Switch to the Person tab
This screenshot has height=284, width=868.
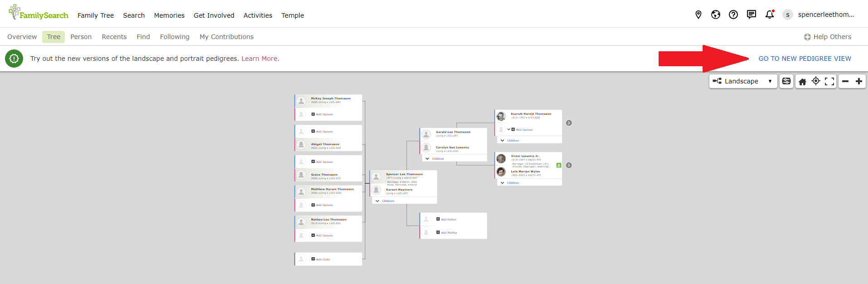81,37
